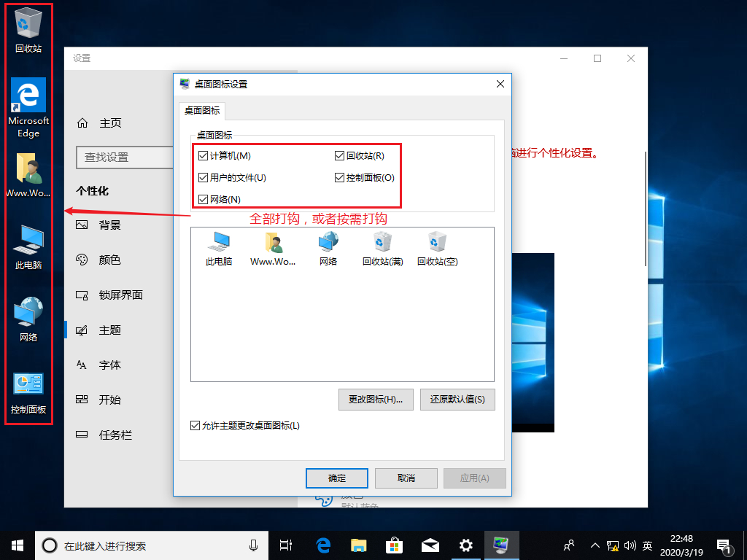Image resolution: width=747 pixels, height=560 pixels.
Task: Open File Explorer from the taskbar
Action: [x=358, y=545]
